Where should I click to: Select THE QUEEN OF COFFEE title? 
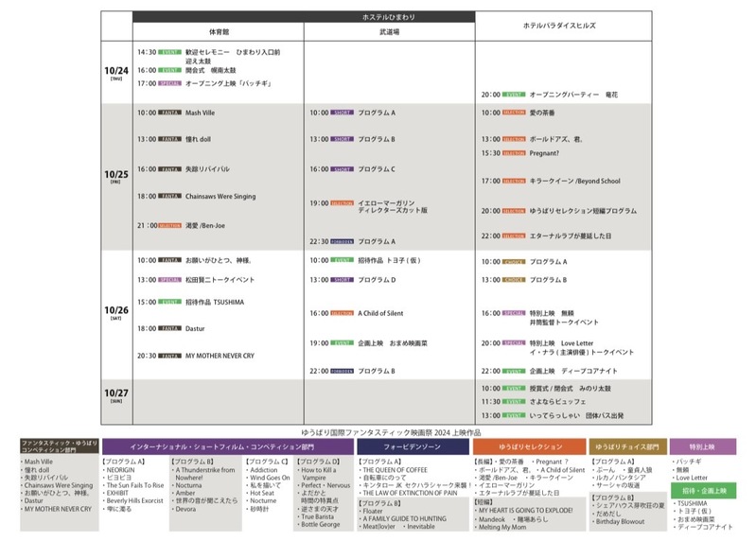tap(395, 470)
